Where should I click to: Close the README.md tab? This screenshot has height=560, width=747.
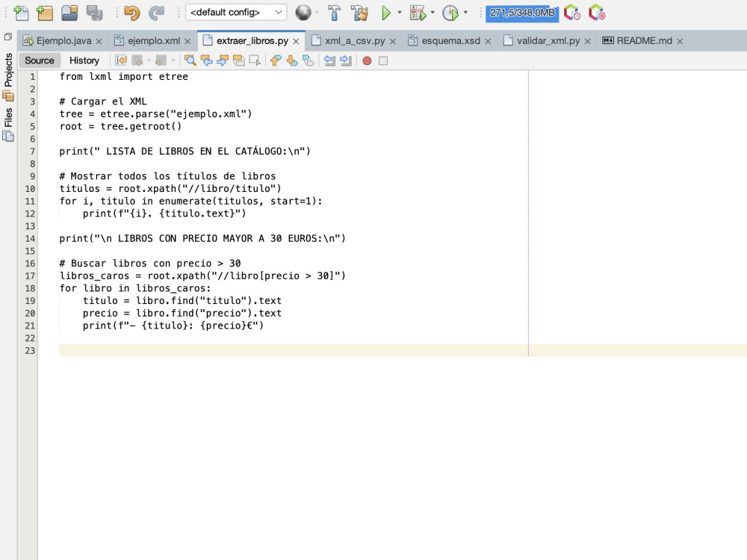(x=680, y=41)
